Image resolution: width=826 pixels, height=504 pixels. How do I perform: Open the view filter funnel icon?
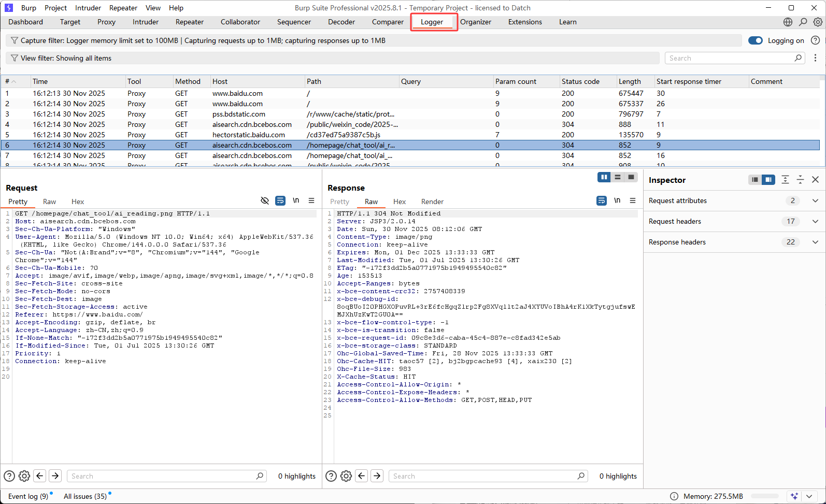tap(15, 58)
